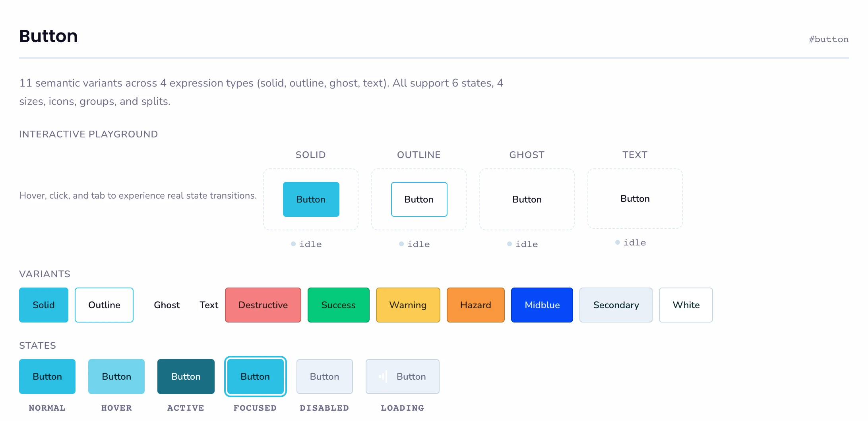Select the Outline variant button
This screenshot has width=868, height=421.
[104, 305]
